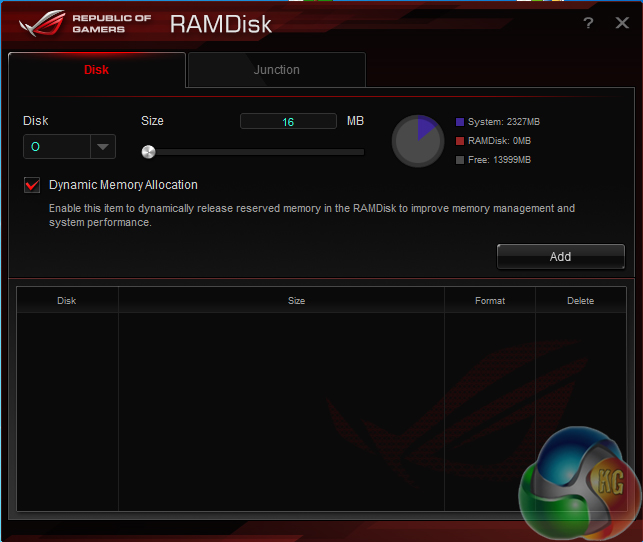Toggle the Dynamic Memory Allocation checkbox
Image resolution: width=643 pixels, height=542 pixels.
tap(32, 184)
